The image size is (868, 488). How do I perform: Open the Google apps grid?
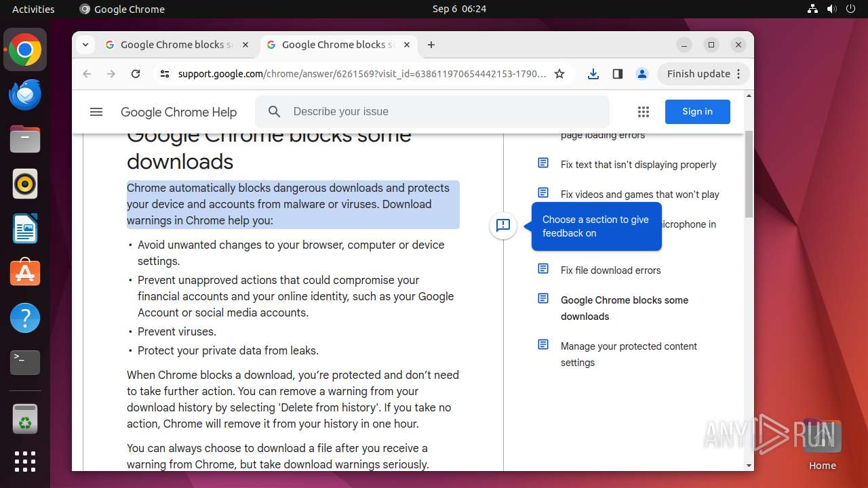coord(644,112)
